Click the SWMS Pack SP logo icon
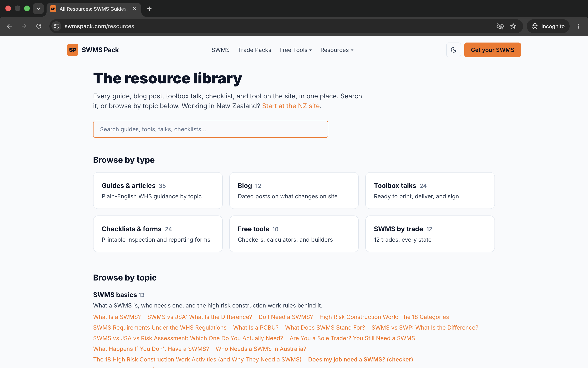 72,50
